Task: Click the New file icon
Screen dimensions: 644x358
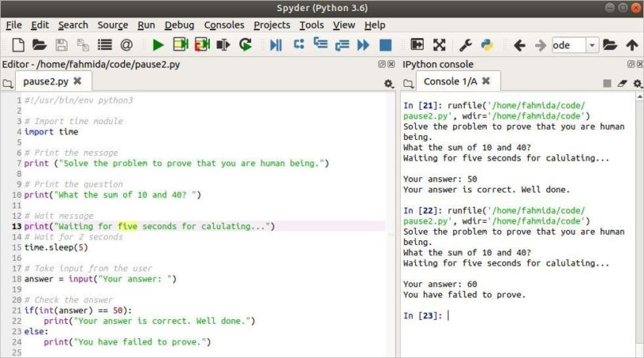Action: click(x=17, y=45)
